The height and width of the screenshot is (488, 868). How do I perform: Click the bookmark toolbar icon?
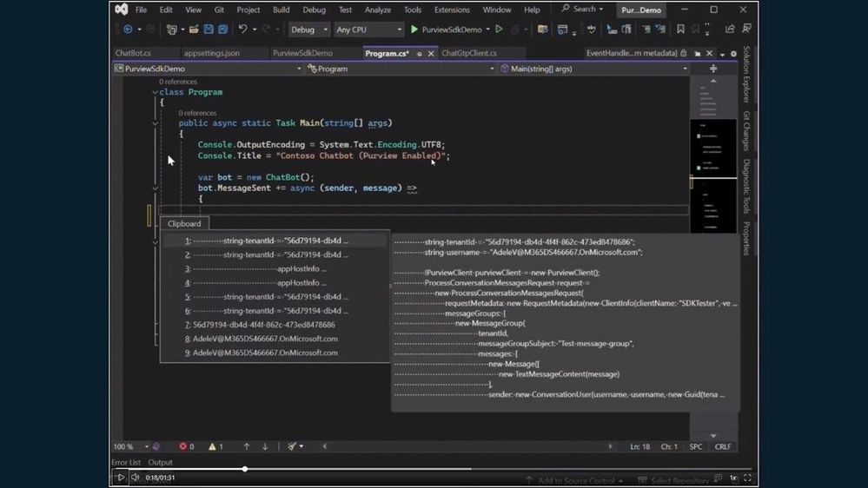[x=680, y=29]
